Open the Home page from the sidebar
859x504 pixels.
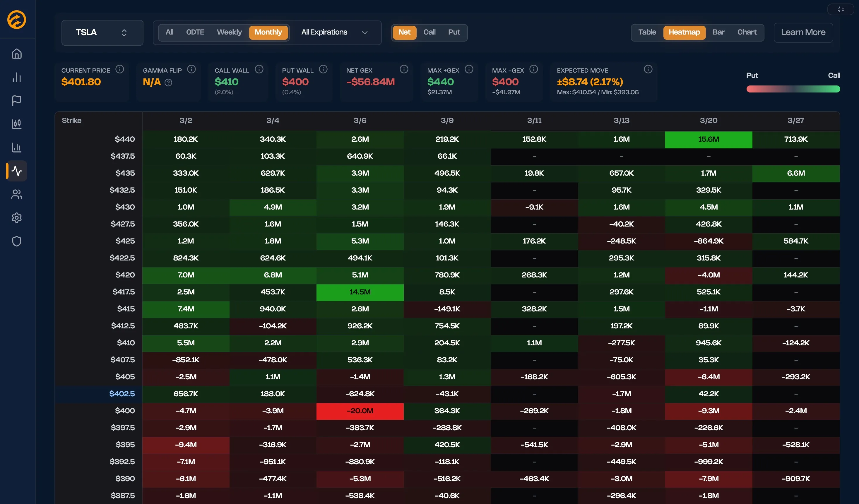point(16,54)
